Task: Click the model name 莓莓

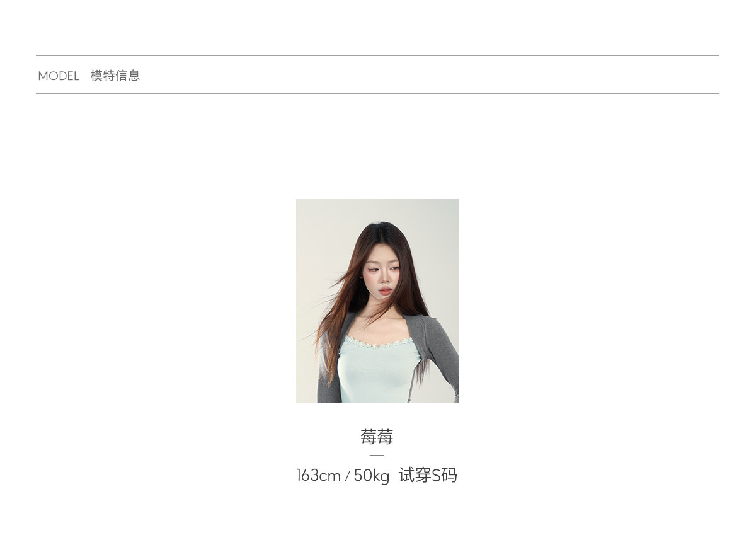Action: click(x=377, y=437)
